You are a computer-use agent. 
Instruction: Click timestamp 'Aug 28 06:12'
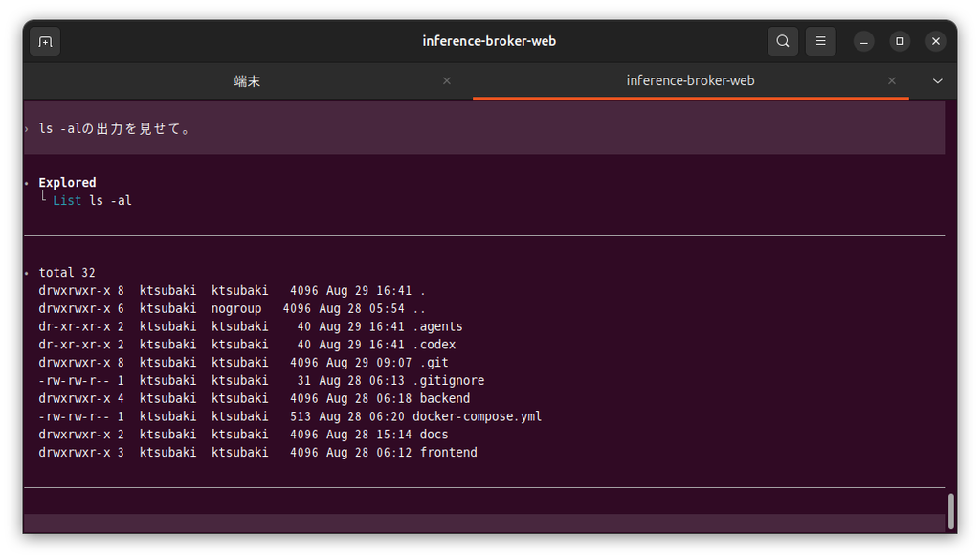click(x=368, y=452)
